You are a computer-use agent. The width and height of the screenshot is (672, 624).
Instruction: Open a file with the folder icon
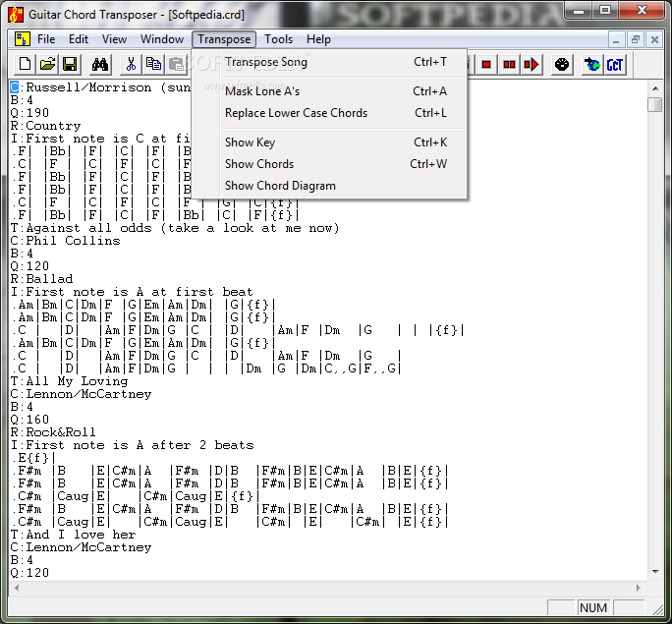click(47, 65)
